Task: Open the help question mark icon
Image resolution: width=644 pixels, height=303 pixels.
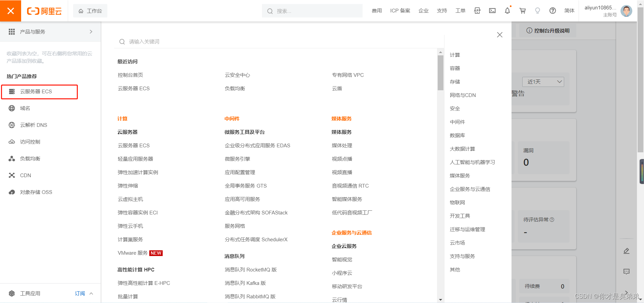Action: [x=552, y=11]
